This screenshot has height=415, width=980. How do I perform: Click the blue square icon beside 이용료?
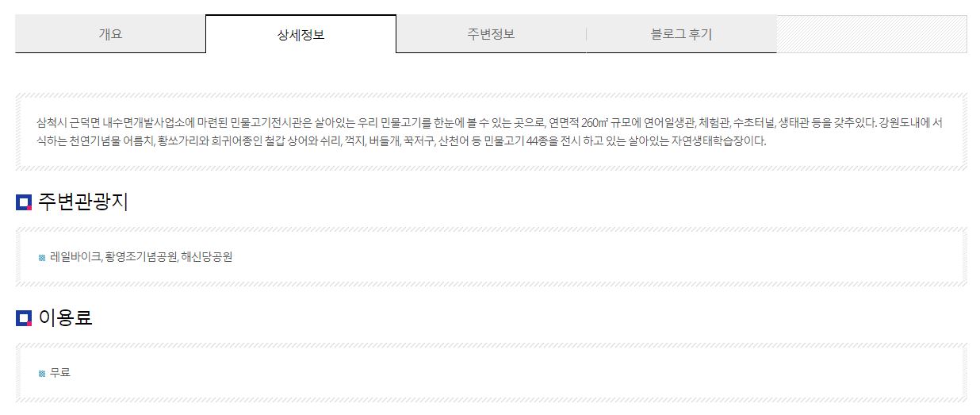[x=24, y=319]
